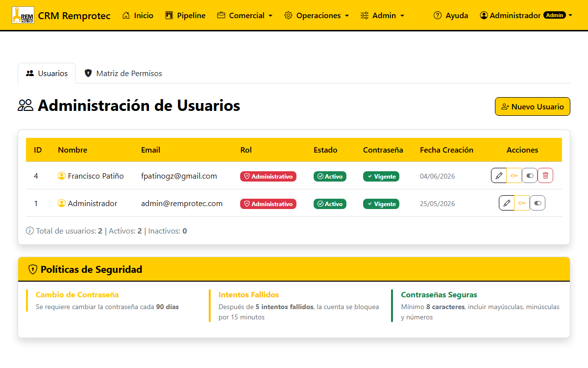
Task: Click the ID column header
Action: (x=38, y=150)
